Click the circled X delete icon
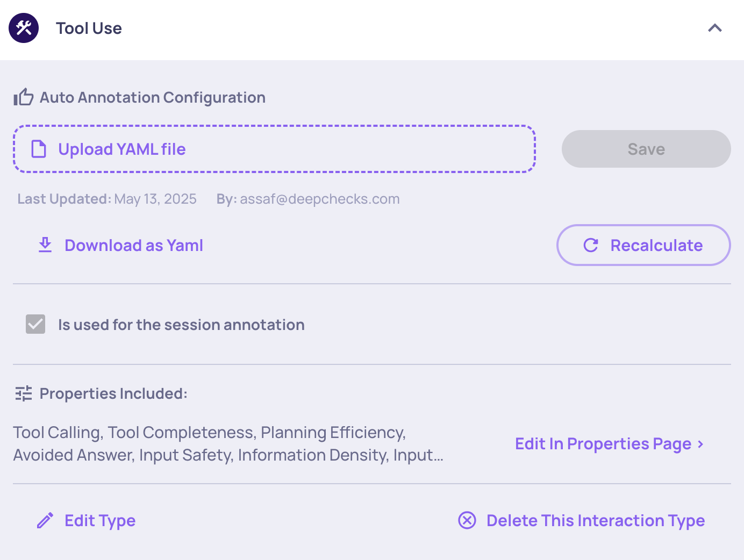The image size is (744, 560). (x=467, y=520)
